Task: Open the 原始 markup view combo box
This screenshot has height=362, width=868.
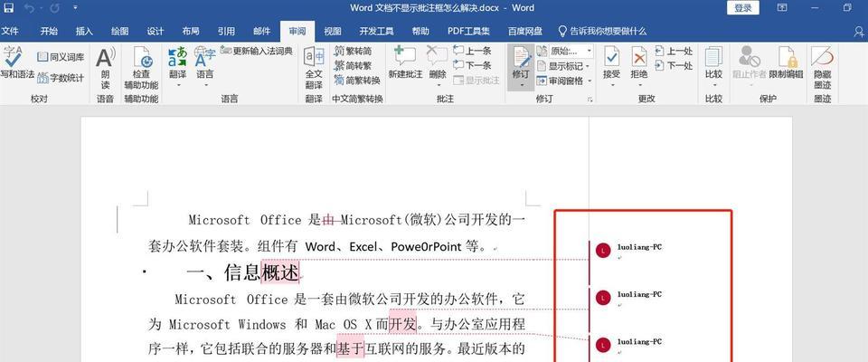Action: pos(571,51)
